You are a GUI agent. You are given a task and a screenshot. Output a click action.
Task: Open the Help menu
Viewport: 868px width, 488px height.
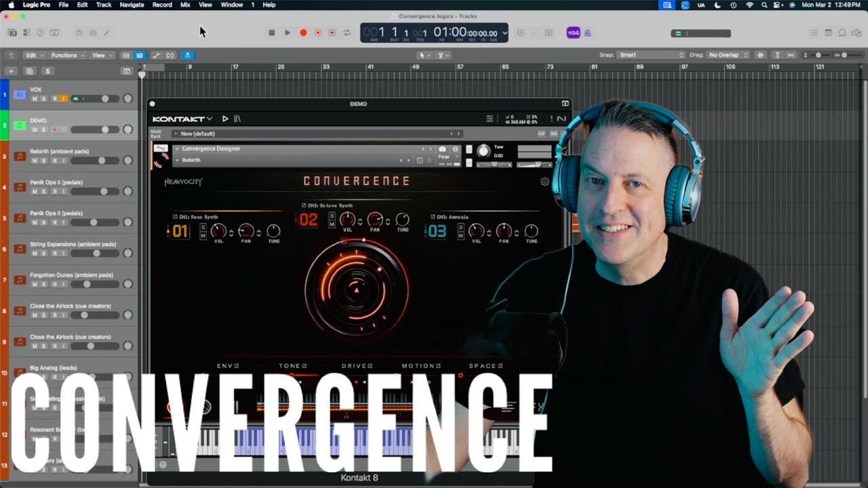click(269, 5)
